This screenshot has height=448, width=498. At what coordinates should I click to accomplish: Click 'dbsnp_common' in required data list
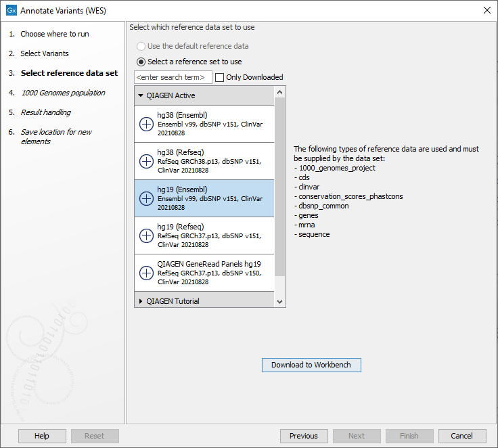coord(323,206)
